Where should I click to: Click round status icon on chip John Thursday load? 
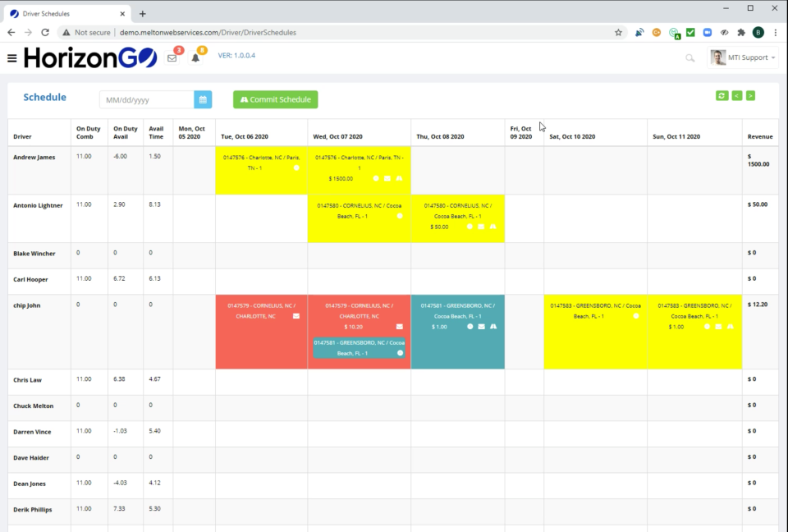point(470,327)
